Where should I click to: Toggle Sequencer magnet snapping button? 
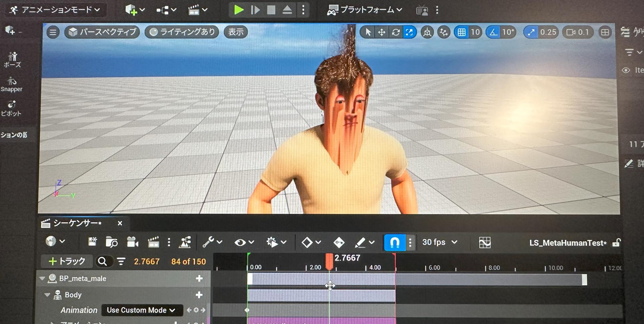pos(394,242)
